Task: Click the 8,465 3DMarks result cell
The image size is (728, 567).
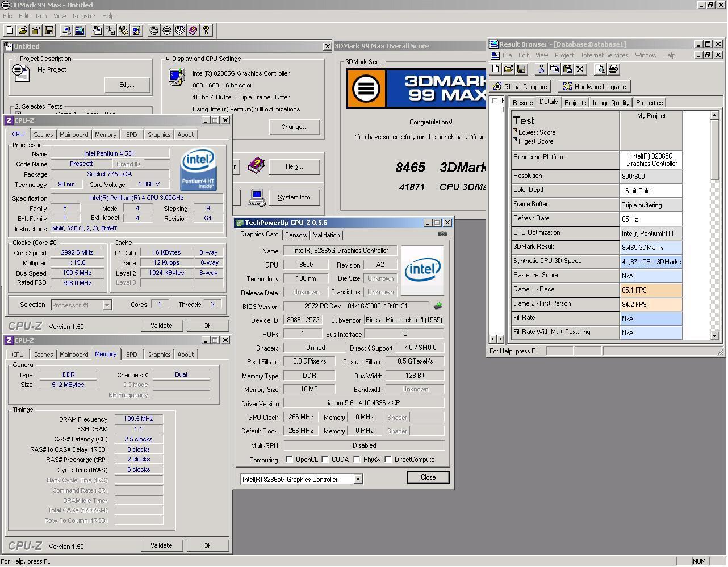Action: click(651, 247)
